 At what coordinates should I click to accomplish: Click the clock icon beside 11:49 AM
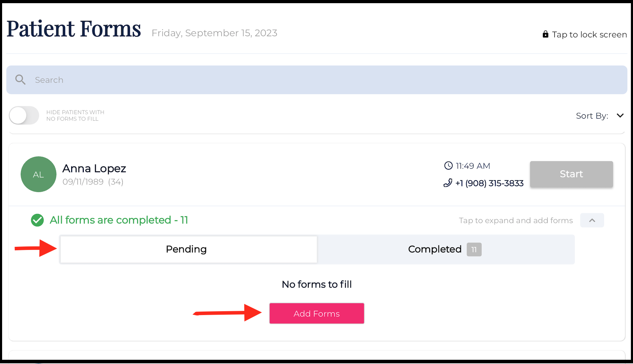[x=448, y=165]
